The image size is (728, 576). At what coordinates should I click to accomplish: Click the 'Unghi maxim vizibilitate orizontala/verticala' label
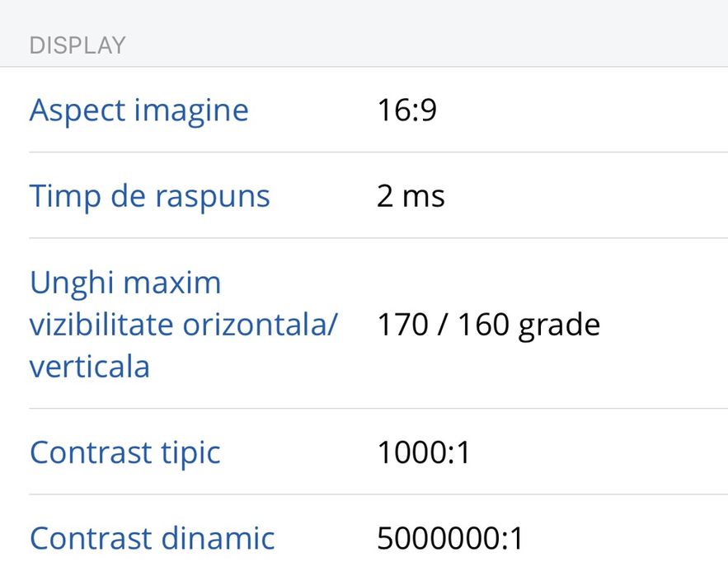pyautogui.click(x=183, y=325)
